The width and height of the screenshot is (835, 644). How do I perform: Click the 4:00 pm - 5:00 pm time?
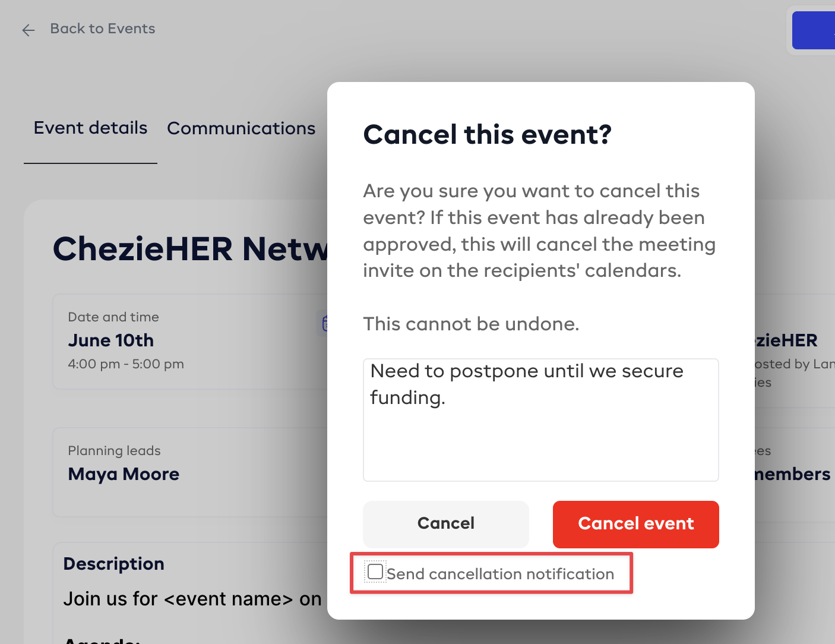[126, 364]
